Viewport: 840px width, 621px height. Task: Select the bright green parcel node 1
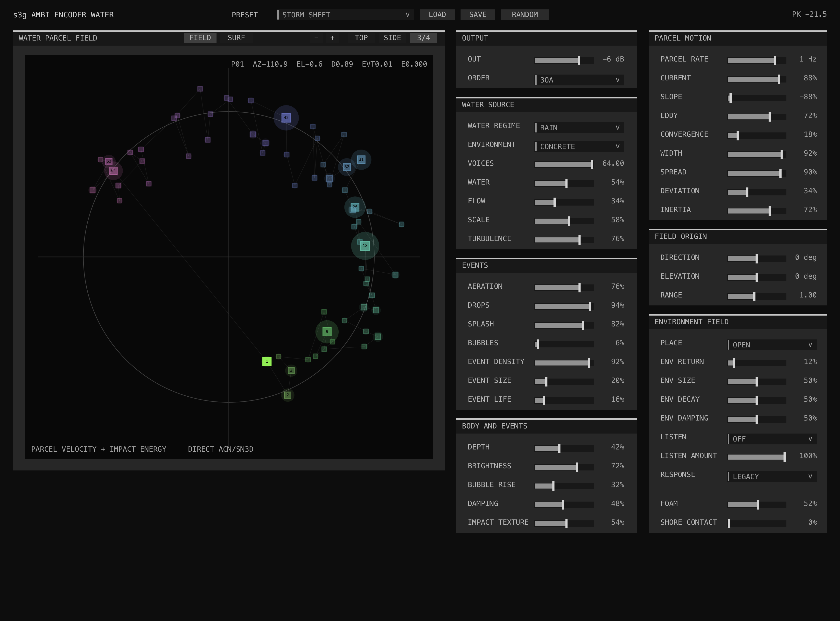267,362
